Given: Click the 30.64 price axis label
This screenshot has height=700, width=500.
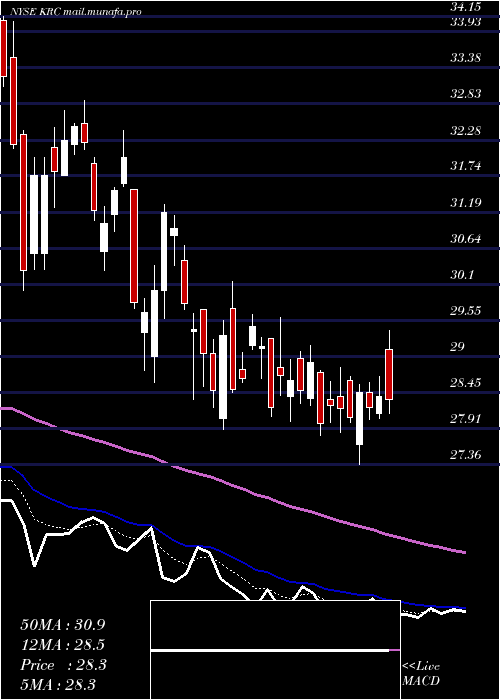Looking at the screenshot, I should (x=466, y=239).
